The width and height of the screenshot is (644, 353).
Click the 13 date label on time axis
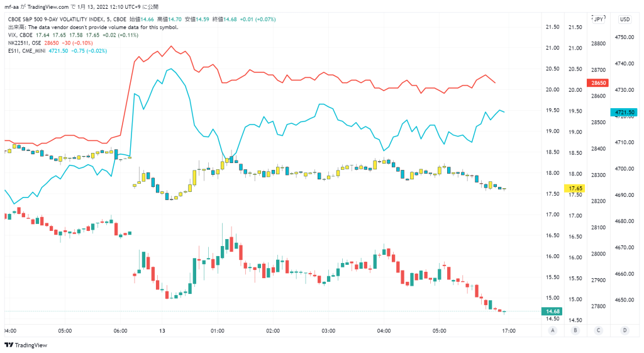click(162, 331)
